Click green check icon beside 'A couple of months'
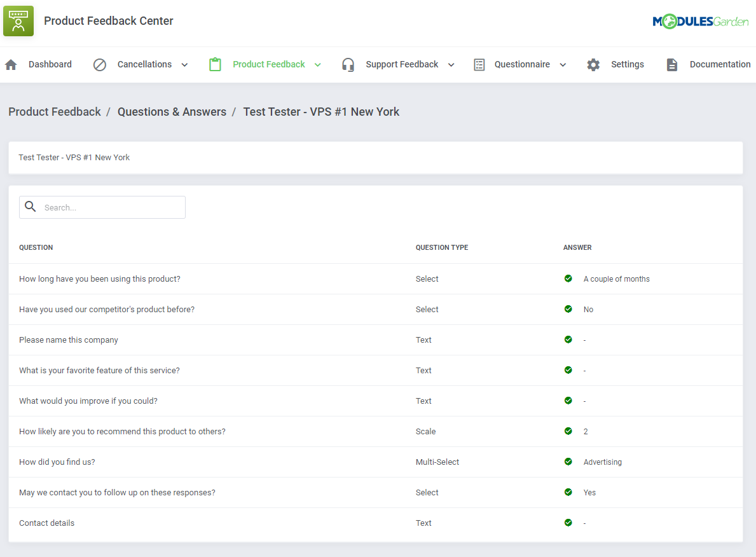 pos(568,278)
